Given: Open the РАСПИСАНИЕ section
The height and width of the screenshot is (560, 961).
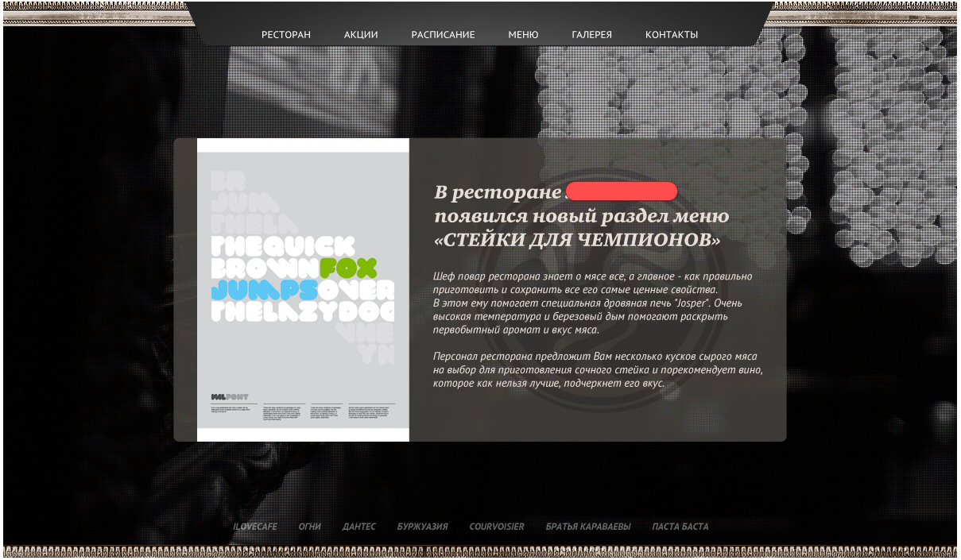Looking at the screenshot, I should (x=443, y=35).
